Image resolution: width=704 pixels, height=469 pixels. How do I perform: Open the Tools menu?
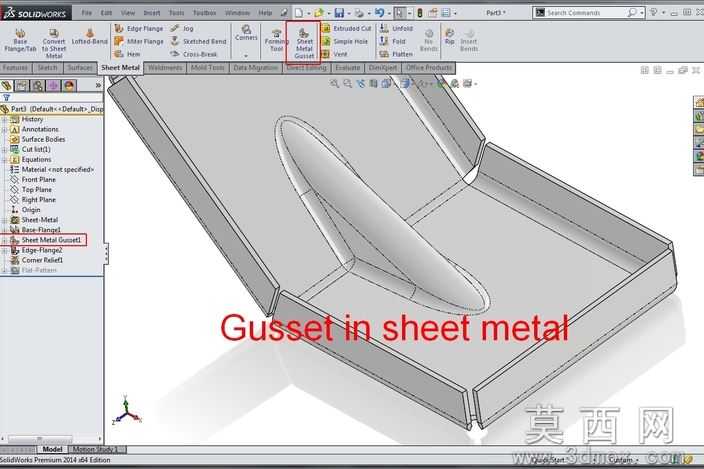pyautogui.click(x=176, y=13)
